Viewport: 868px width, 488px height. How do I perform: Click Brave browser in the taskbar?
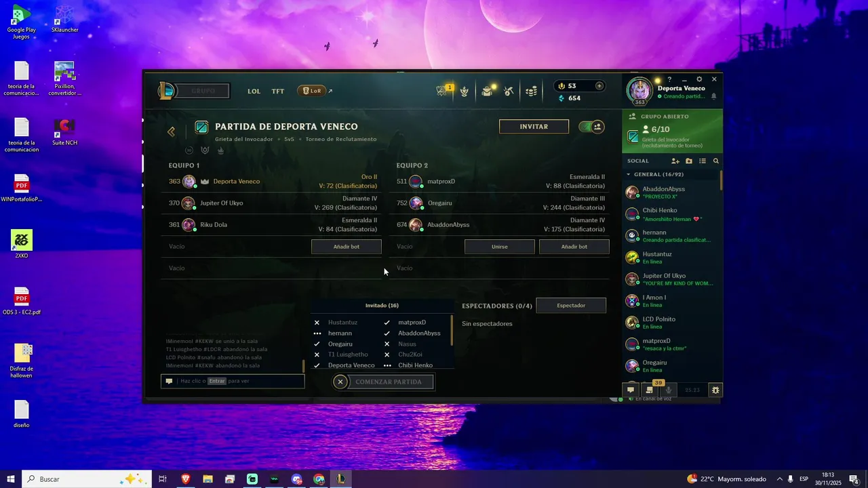tap(186, 479)
